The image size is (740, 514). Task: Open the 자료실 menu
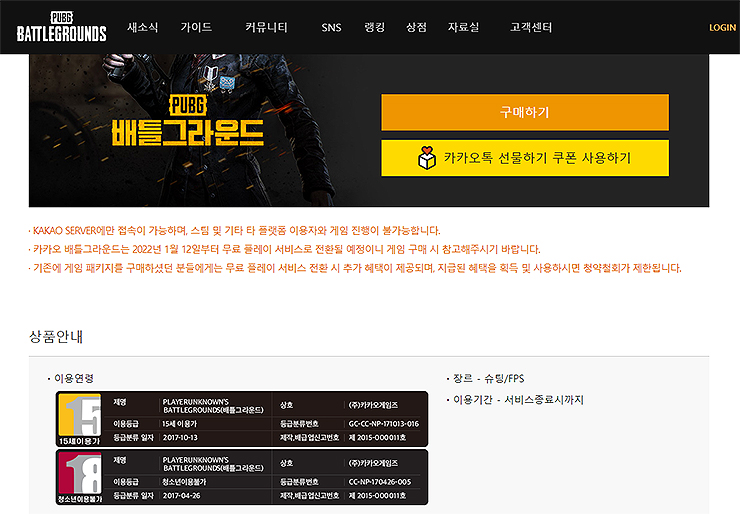click(463, 27)
